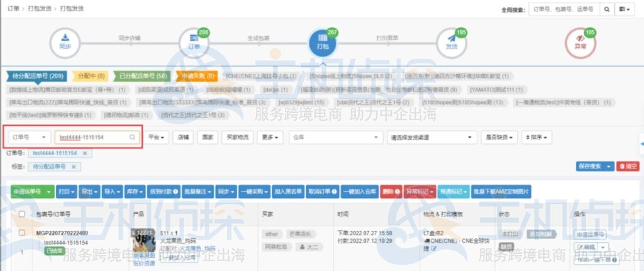Viewport: 644px width, 271px height.
Task: Open the 订单号 search type dropdown
Action: [x=28, y=138]
